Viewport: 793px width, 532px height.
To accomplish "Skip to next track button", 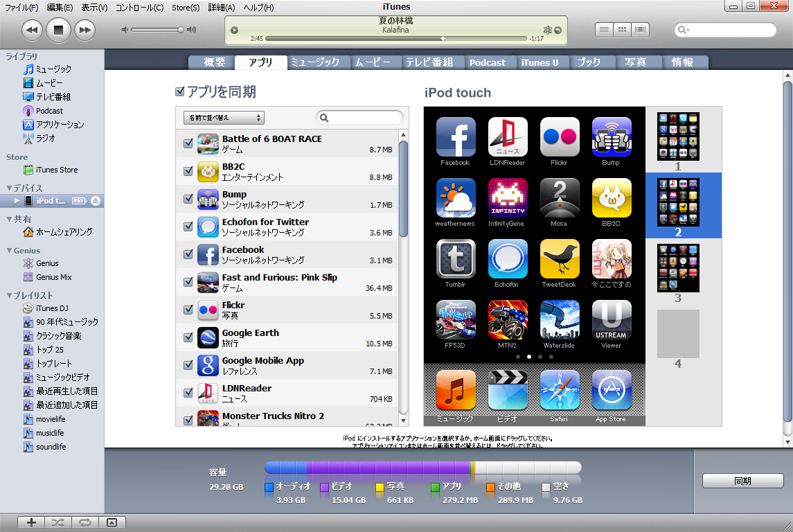I will pyautogui.click(x=85, y=30).
